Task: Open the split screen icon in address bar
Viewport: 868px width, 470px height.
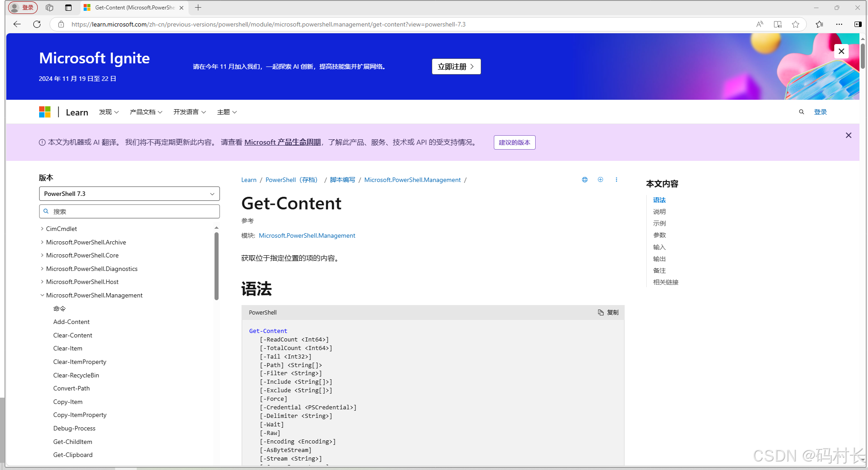Action: coord(778,24)
